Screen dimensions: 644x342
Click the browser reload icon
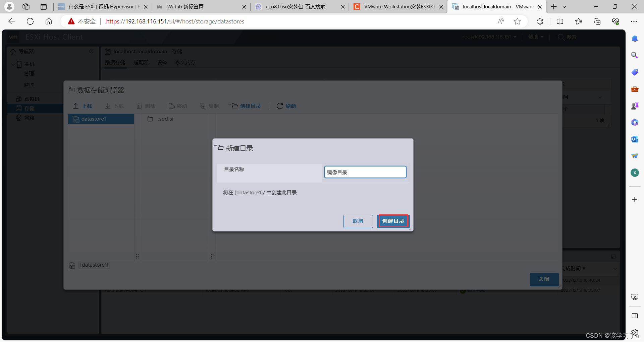(x=30, y=21)
